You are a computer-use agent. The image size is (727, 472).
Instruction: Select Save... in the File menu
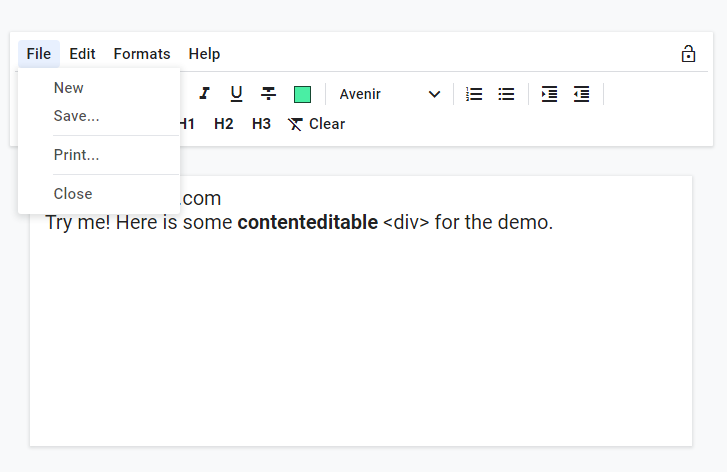point(76,116)
